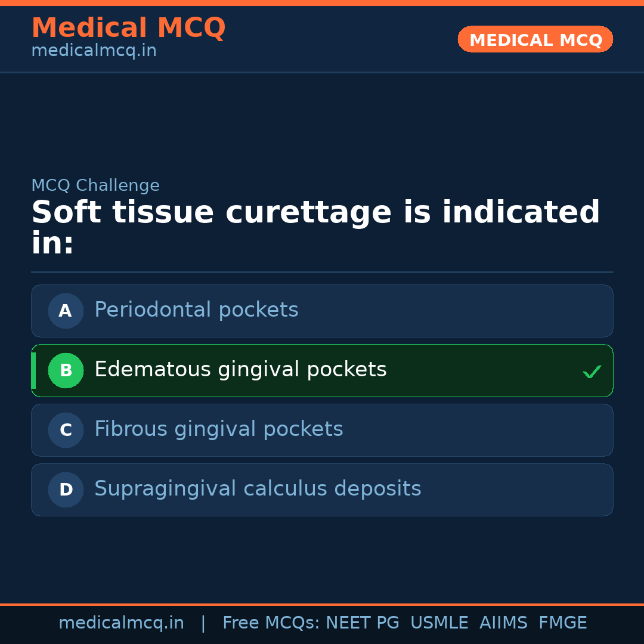Click the green accent bar on option B

(34, 370)
